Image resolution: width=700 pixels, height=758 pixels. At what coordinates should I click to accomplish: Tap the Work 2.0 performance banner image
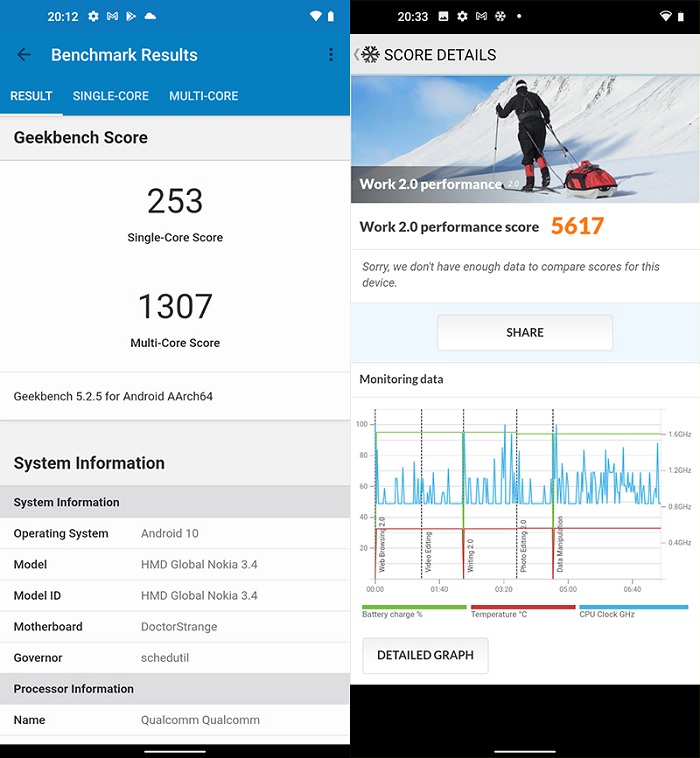(x=525, y=139)
